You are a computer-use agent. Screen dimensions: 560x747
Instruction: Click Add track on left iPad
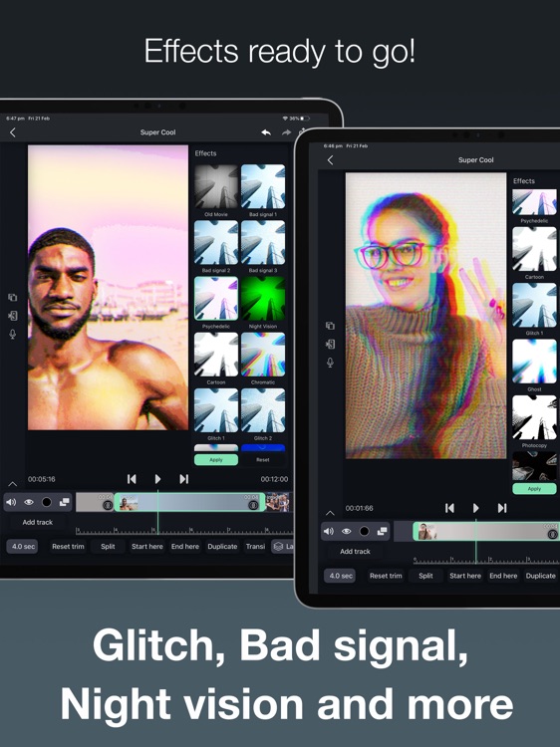[x=38, y=522]
